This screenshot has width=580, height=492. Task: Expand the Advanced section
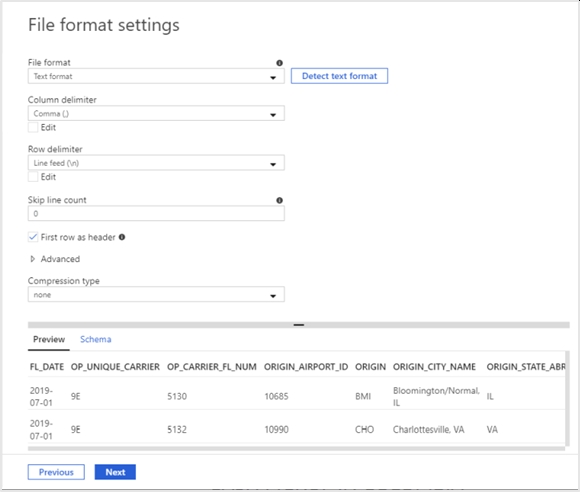tap(55, 259)
